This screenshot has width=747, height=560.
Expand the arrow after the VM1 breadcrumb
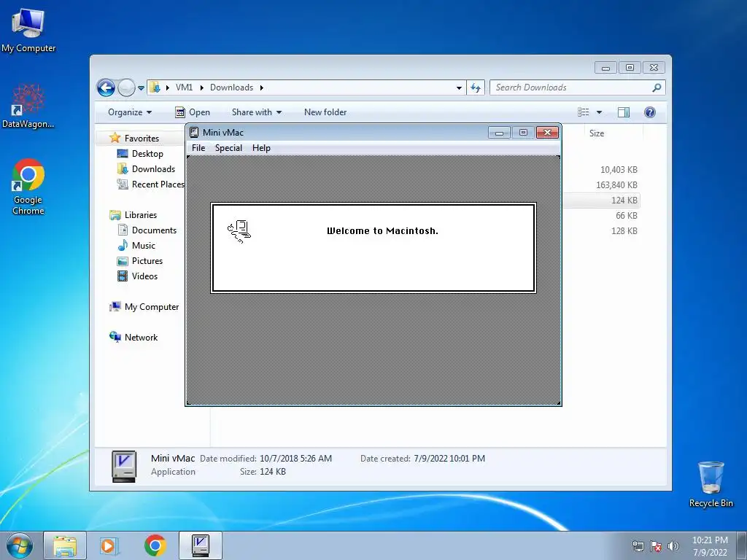click(201, 87)
